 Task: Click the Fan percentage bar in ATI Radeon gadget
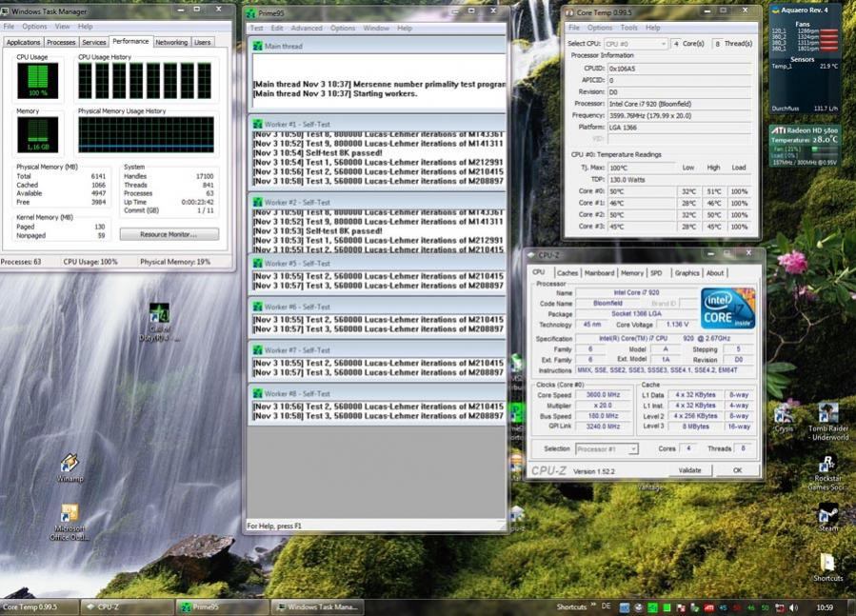tap(824, 149)
